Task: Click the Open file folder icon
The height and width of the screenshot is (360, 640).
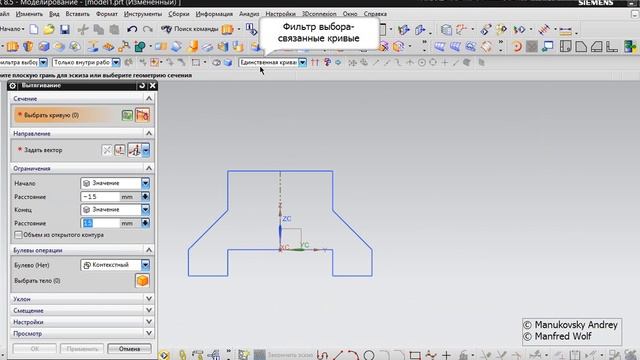Action: (49, 29)
